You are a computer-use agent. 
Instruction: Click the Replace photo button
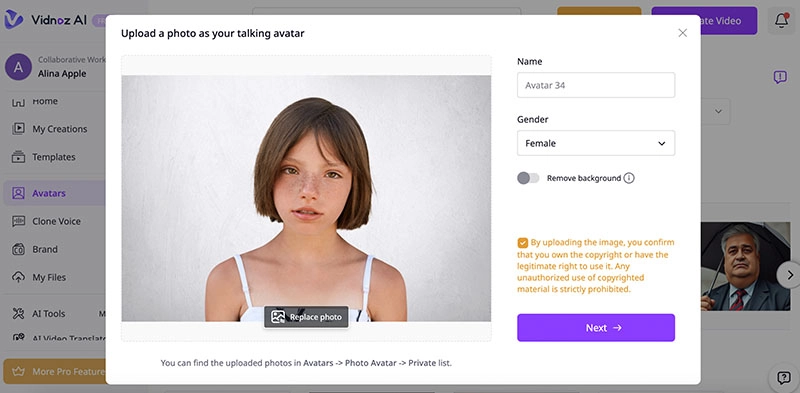click(306, 317)
